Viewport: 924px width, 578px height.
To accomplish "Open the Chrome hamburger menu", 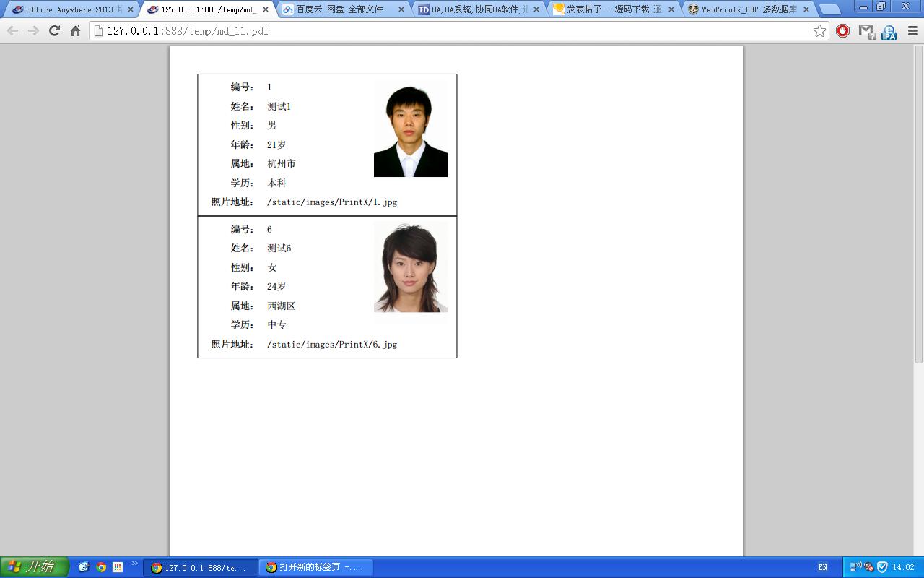I will pos(912,31).
